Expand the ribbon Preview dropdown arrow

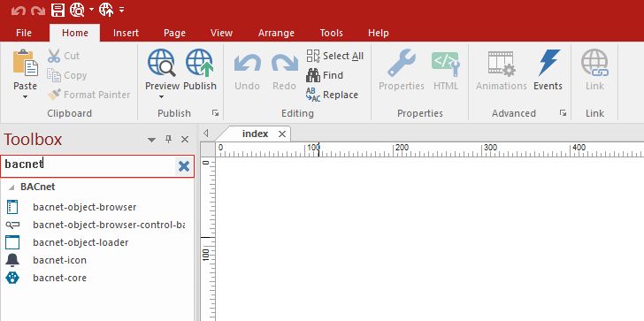161,97
